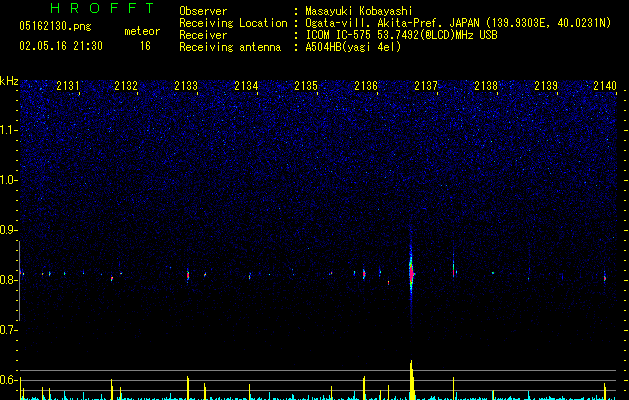629x400 pixels.
Task: Click the 2138 time marker
Action: point(486,86)
